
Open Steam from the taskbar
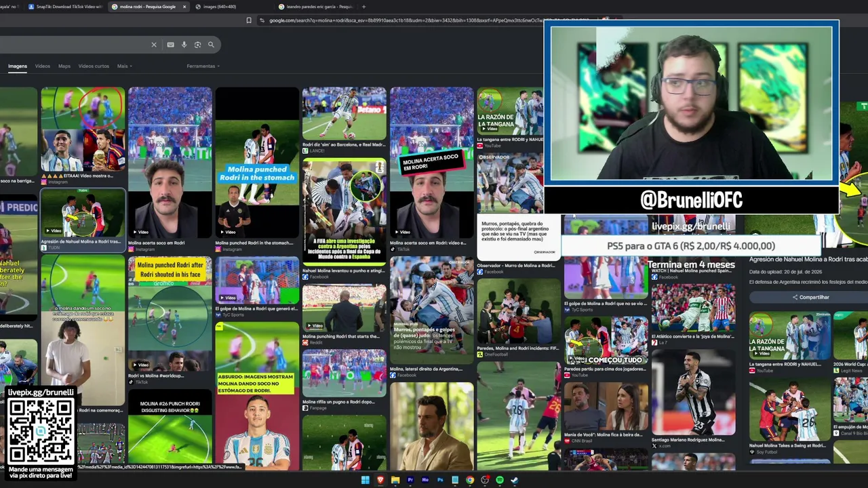tap(515, 480)
